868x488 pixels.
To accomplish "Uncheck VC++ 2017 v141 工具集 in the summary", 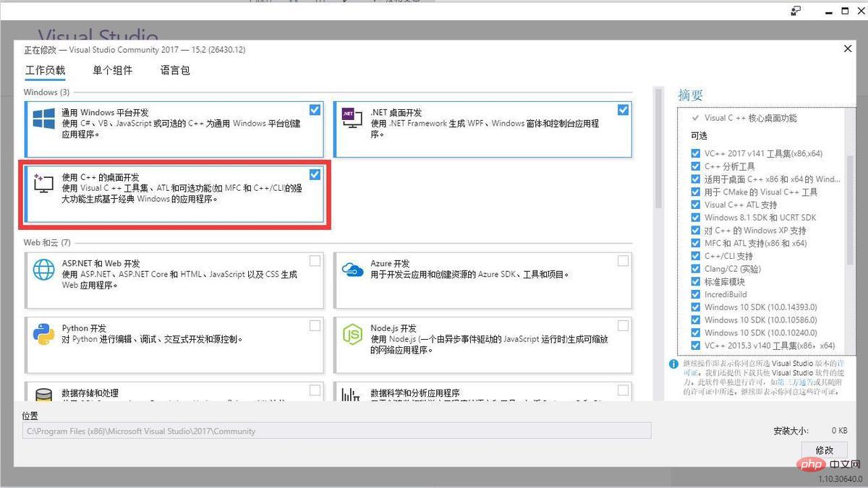I will click(x=696, y=153).
